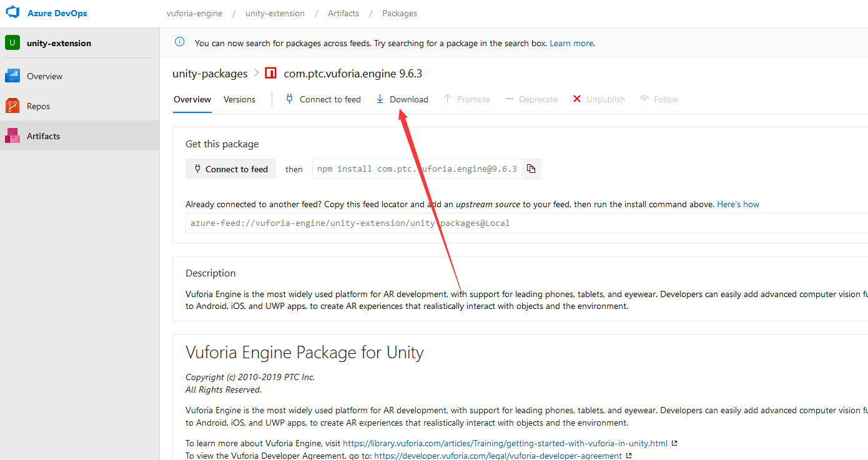Click the vuforia-engine breadcrumb
This screenshot has width=868, height=460.
[194, 13]
